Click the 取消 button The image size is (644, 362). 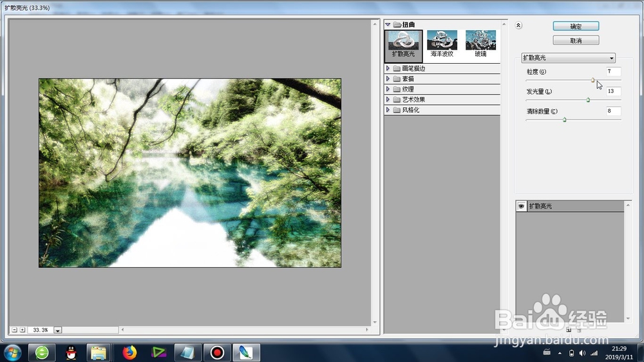click(576, 41)
